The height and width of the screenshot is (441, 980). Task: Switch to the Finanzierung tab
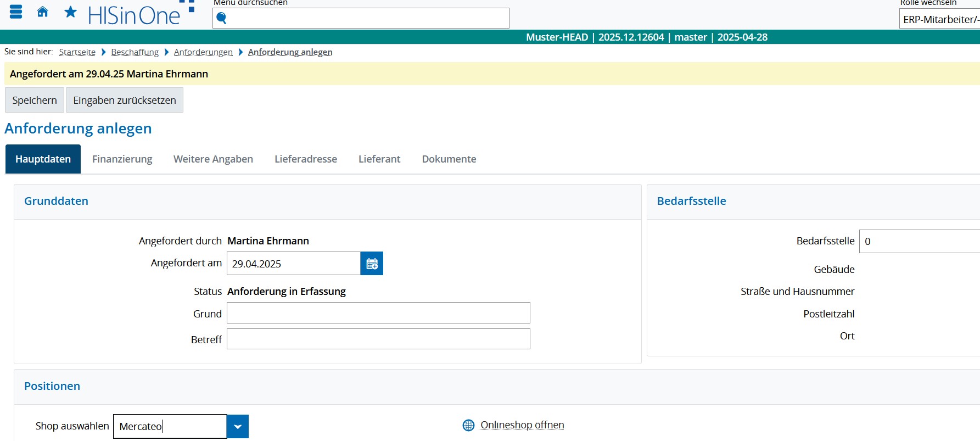122,159
